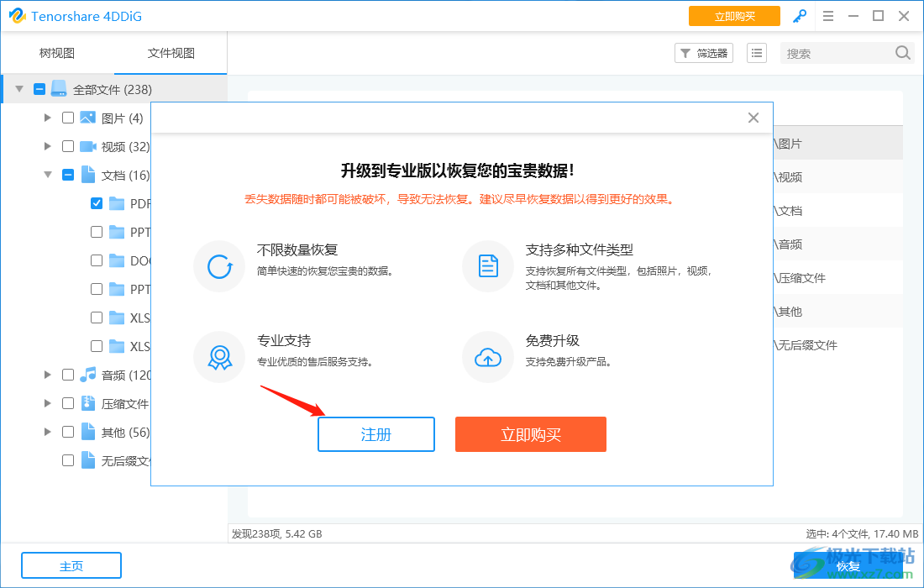Click the 视频 video camera icon in the tree
This screenshot has width=924, height=588.
click(x=88, y=146)
